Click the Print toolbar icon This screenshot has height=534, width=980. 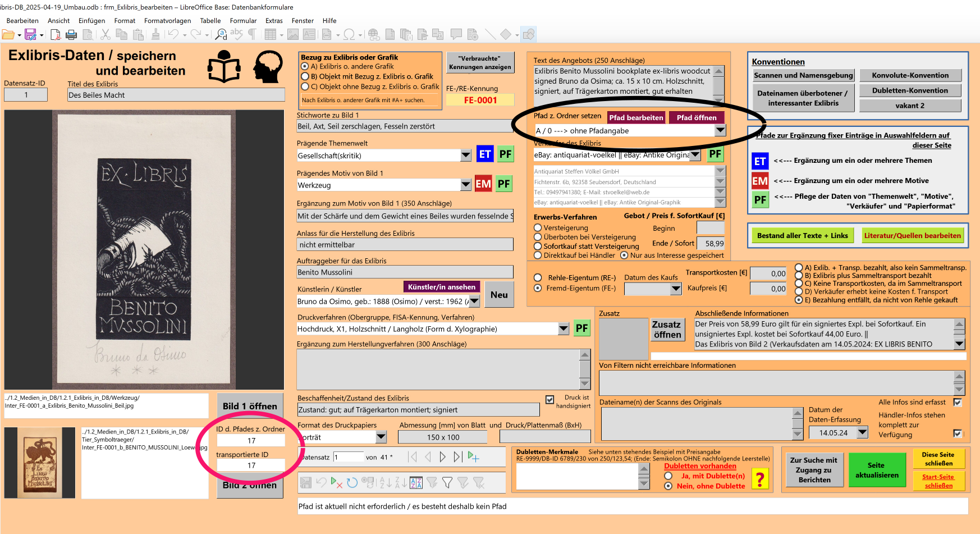coord(71,35)
